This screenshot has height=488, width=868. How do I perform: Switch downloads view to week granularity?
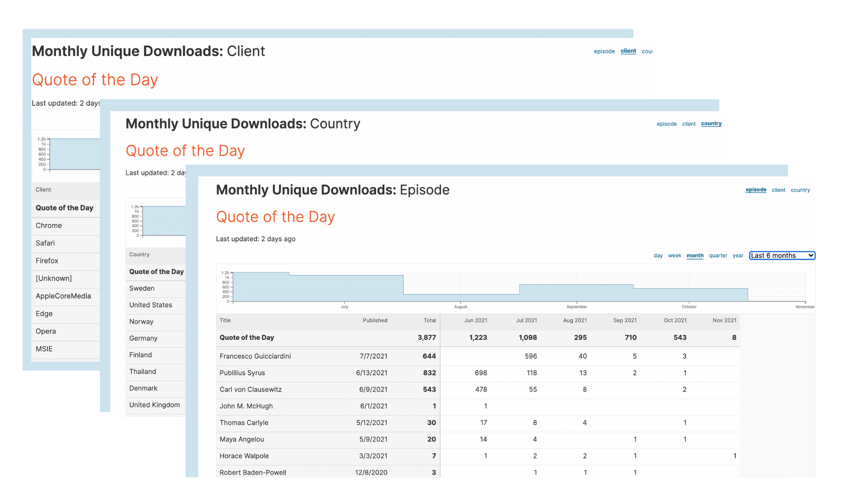675,255
